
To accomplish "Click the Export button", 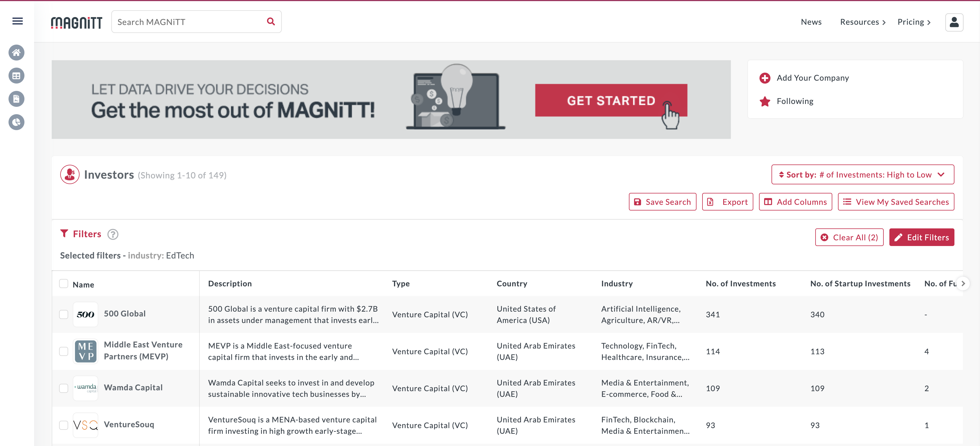I will click(x=727, y=202).
